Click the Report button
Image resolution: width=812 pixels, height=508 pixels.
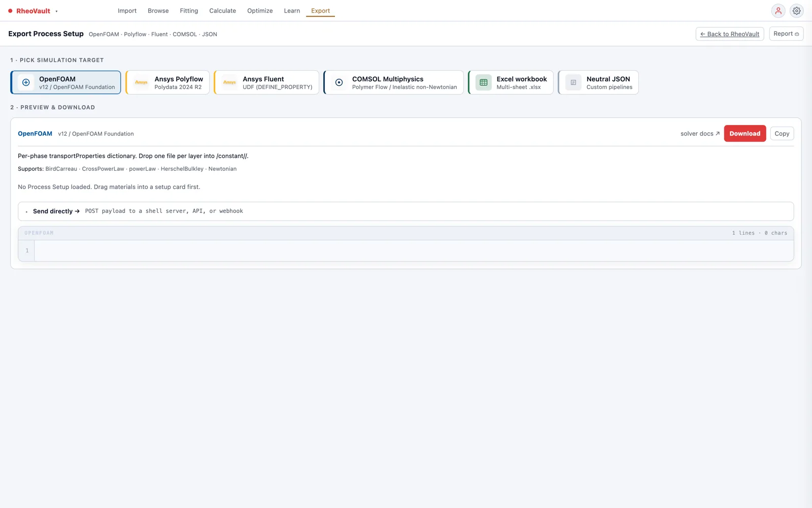pyautogui.click(x=786, y=34)
